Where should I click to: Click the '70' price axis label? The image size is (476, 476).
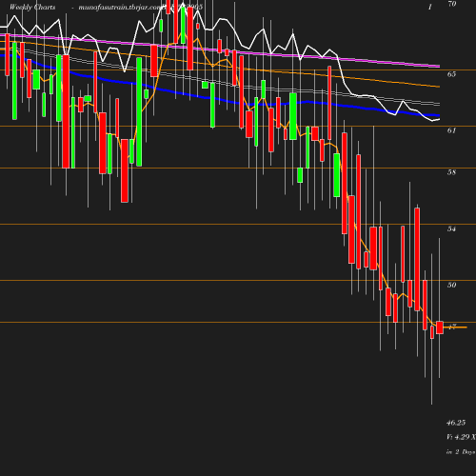click(x=451, y=4)
